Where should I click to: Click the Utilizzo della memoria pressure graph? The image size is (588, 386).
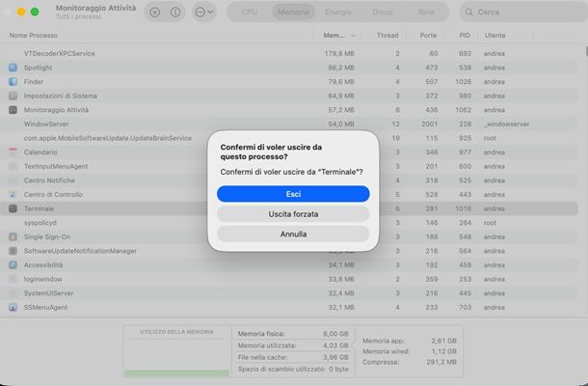[x=176, y=357]
